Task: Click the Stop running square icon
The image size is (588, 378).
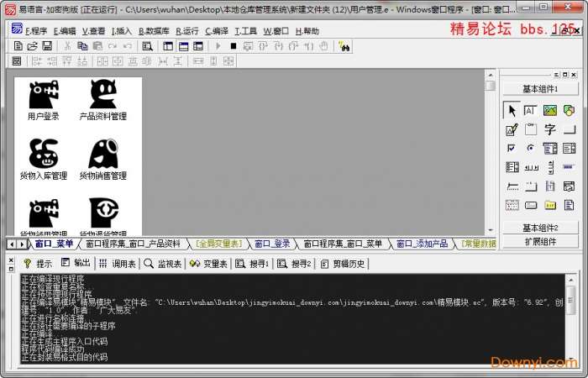Action: click(x=234, y=46)
